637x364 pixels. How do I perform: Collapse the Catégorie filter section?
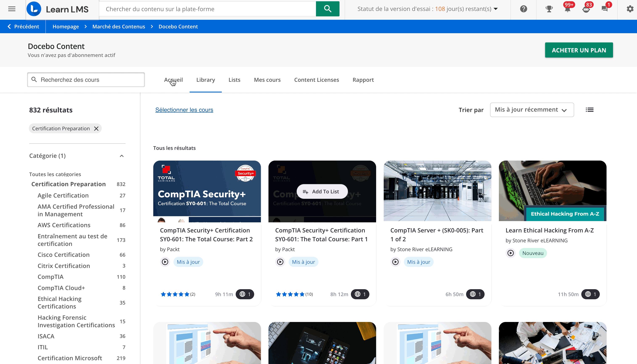click(122, 156)
